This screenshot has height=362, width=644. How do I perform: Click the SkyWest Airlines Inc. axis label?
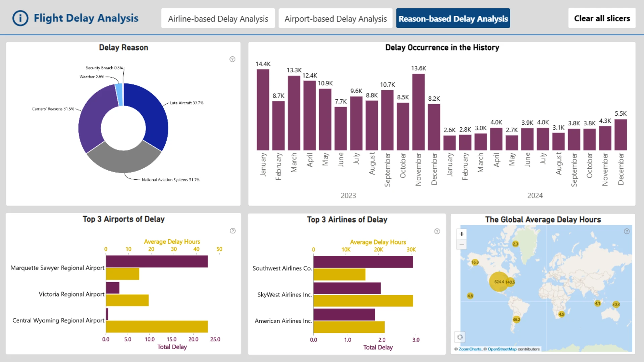[x=285, y=295]
